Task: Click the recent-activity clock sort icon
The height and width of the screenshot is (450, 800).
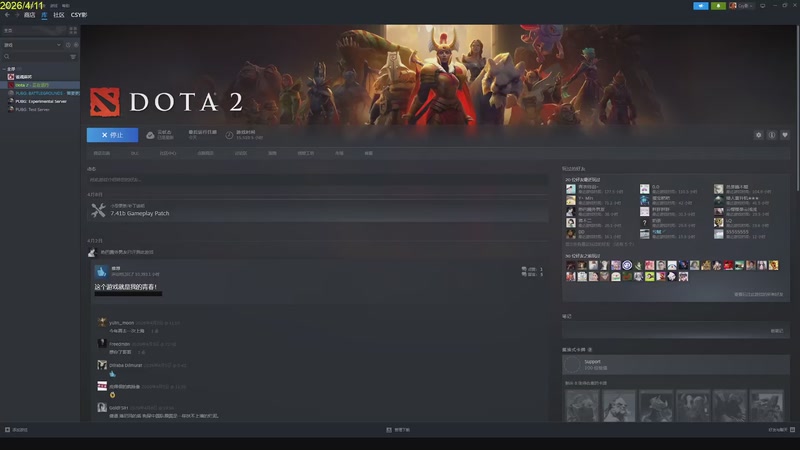Action: point(68,45)
